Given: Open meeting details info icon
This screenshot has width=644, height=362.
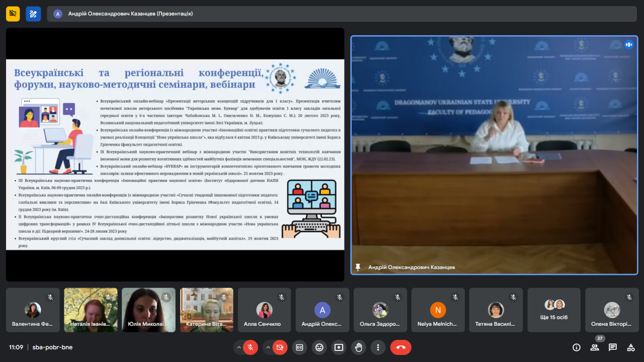Looking at the screenshot, I should pyautogui.click(x=577, y=347).
